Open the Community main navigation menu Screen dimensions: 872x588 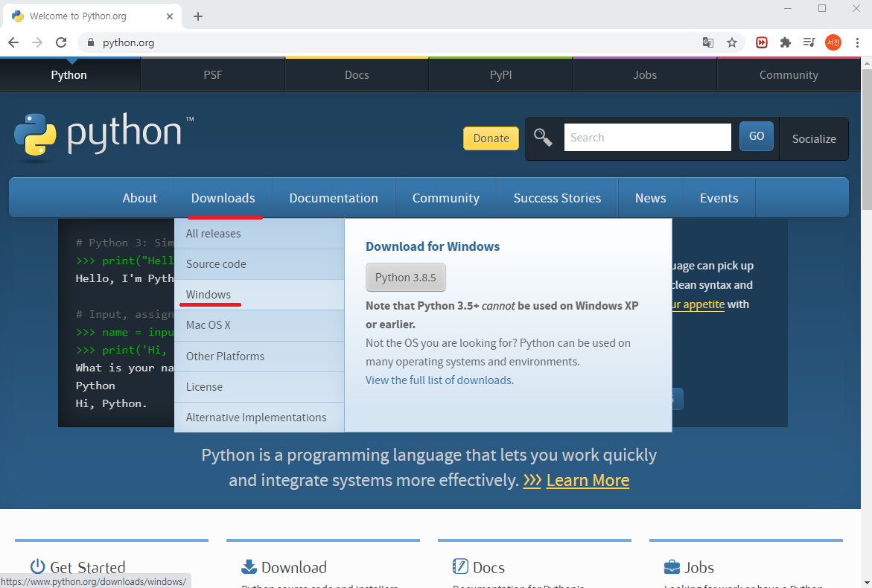tap(446, 198)
